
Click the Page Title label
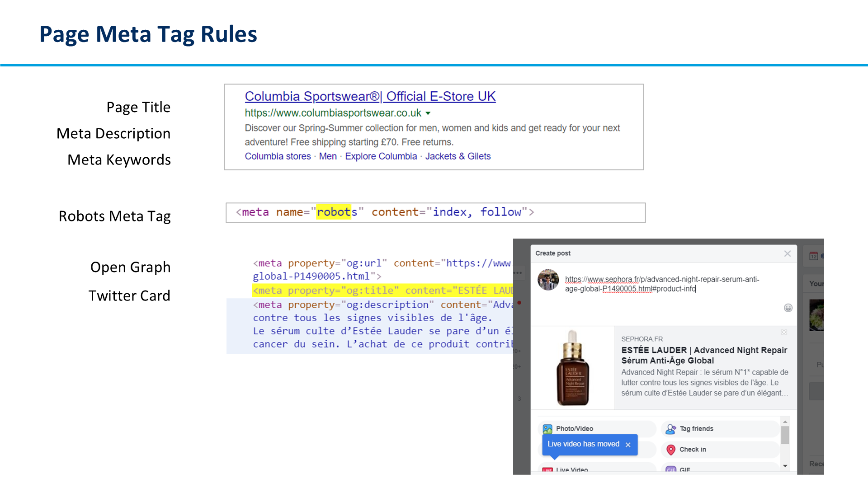pos(138,108)
